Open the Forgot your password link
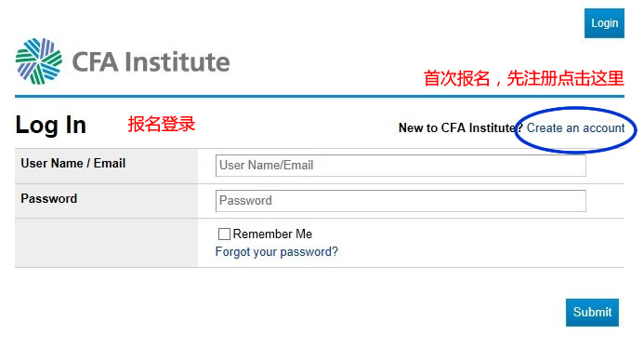The width and height of the screenshot is (644, 348). click(x=276, y=252)
